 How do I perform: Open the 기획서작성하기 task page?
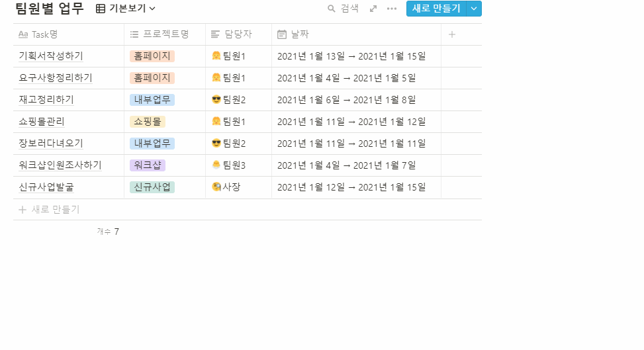pyautogui.click(x=51, y=56)
